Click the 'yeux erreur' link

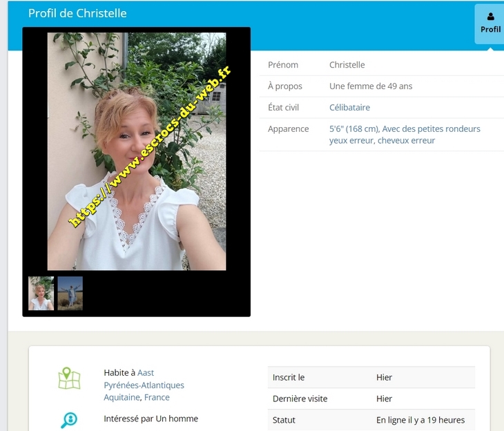pyautogui.click(x=351, y=141)
